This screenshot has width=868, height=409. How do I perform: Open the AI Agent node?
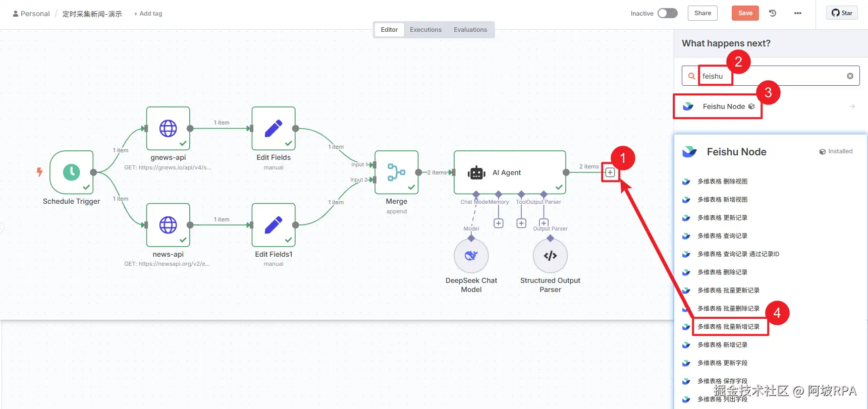tap(510, 172)
